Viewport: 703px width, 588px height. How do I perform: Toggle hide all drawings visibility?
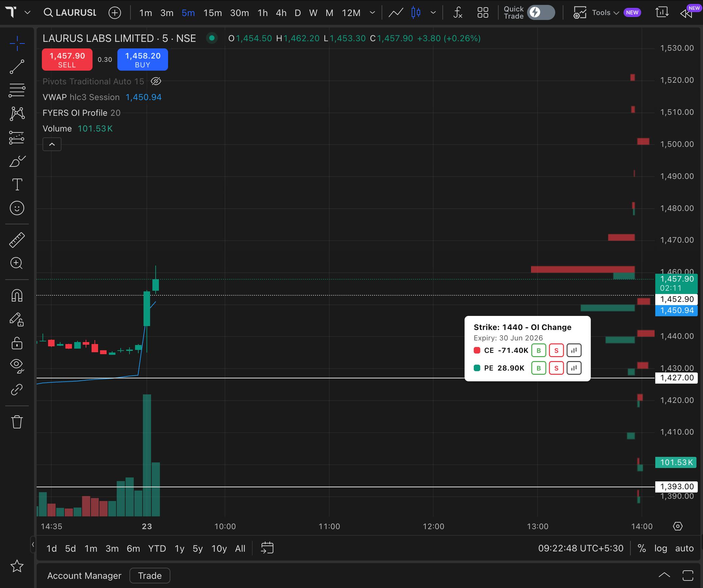coord(17,366)
